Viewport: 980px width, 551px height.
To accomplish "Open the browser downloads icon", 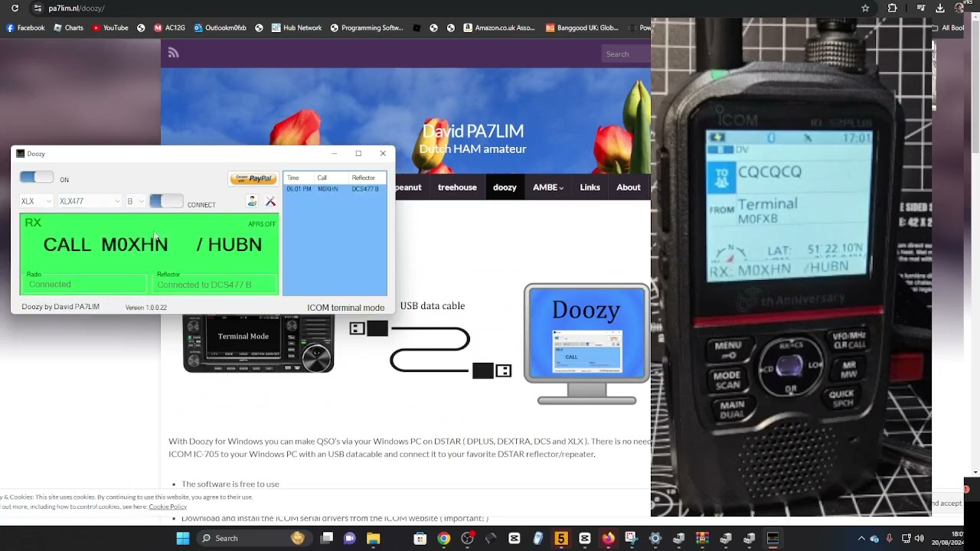I will coord(940,8).
